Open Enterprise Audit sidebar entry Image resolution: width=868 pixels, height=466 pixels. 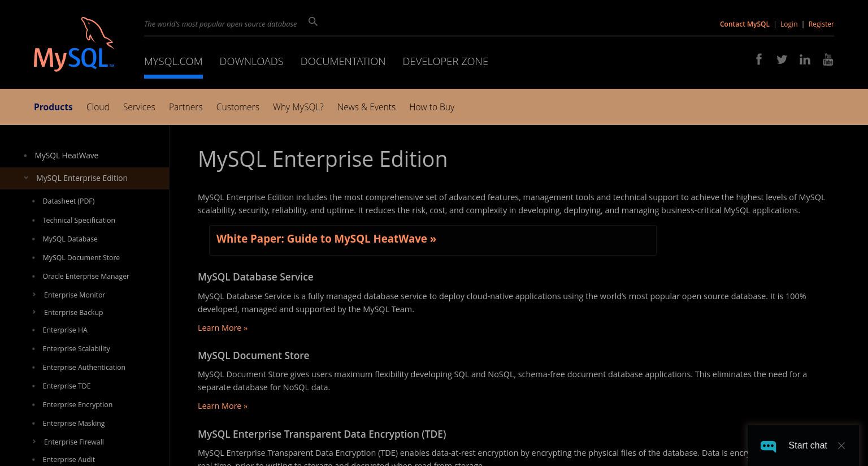click(68, 459)
